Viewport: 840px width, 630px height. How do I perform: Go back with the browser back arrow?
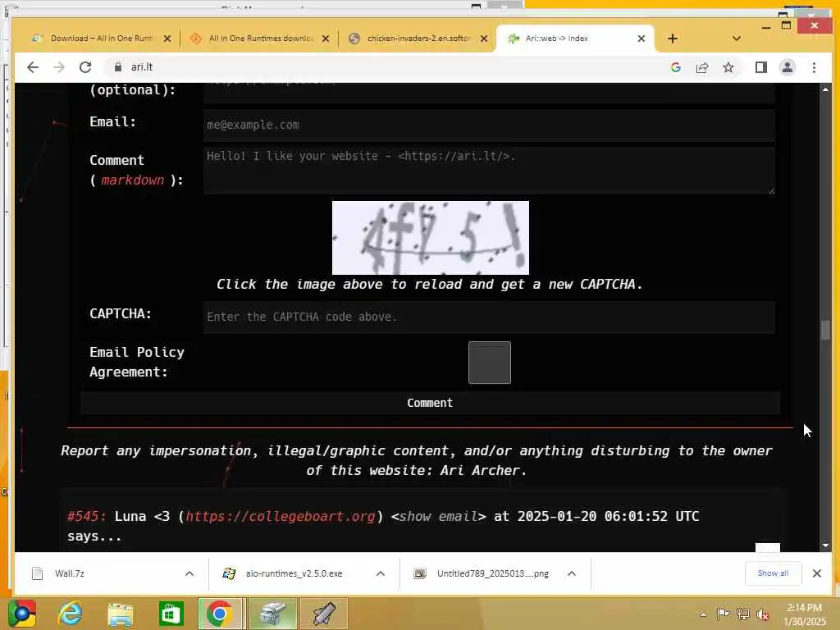point(33,67)
